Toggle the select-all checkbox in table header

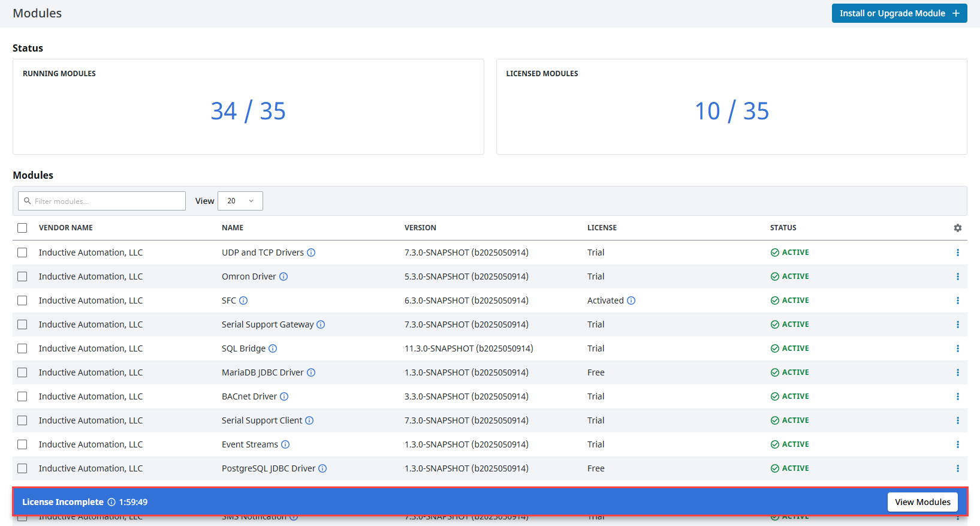click(x=22, y=228)
